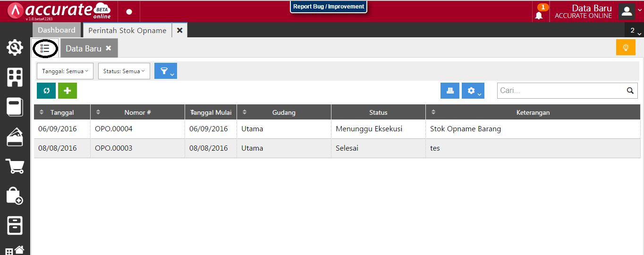Expand the Status: Semua filter dropdown
This screenshot has height=255, width=644.
click(124, 71)
